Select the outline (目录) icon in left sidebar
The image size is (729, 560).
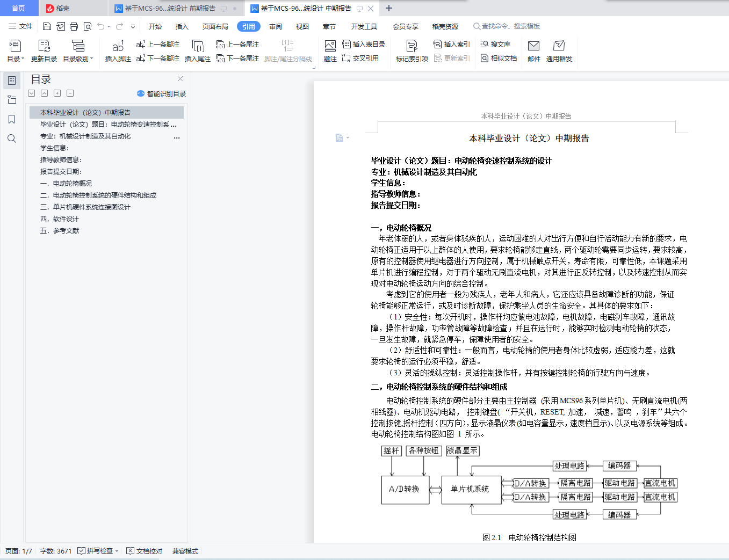pos(12,81)
